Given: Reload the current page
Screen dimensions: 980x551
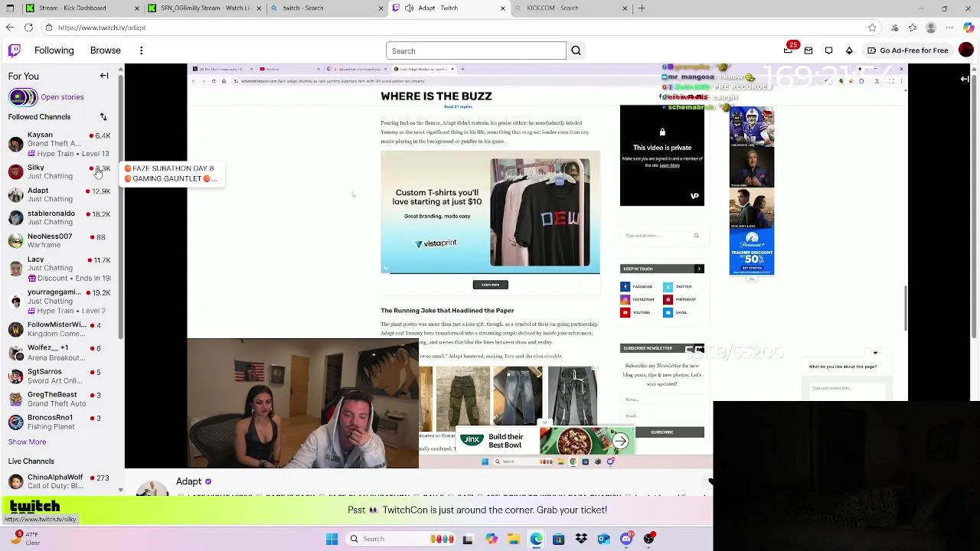Looking at the screenshot, I should coord(28,28).
